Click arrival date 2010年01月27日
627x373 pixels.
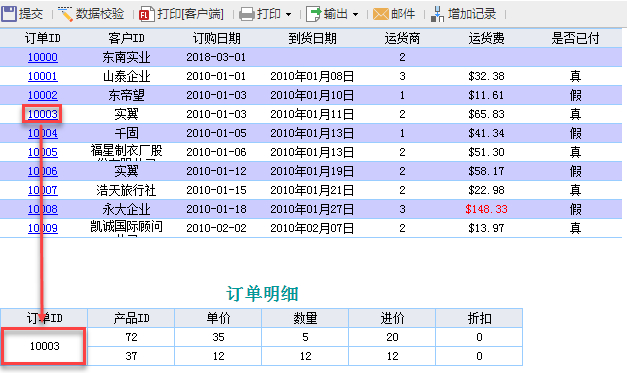[312, 209]
